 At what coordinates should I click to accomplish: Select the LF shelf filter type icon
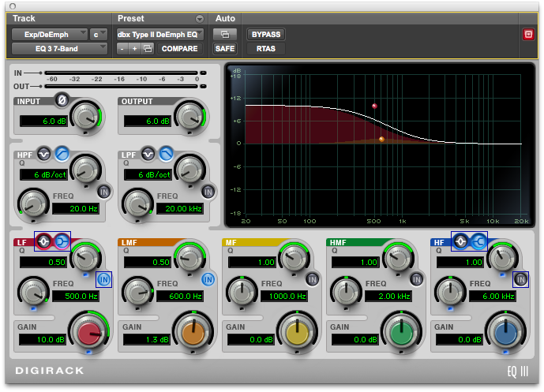tap(62, 241)
